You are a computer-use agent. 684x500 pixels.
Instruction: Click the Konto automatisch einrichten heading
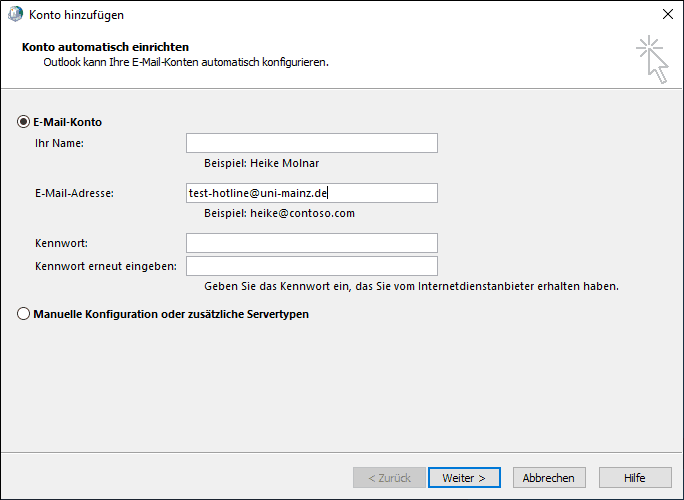tap(105, 47)
